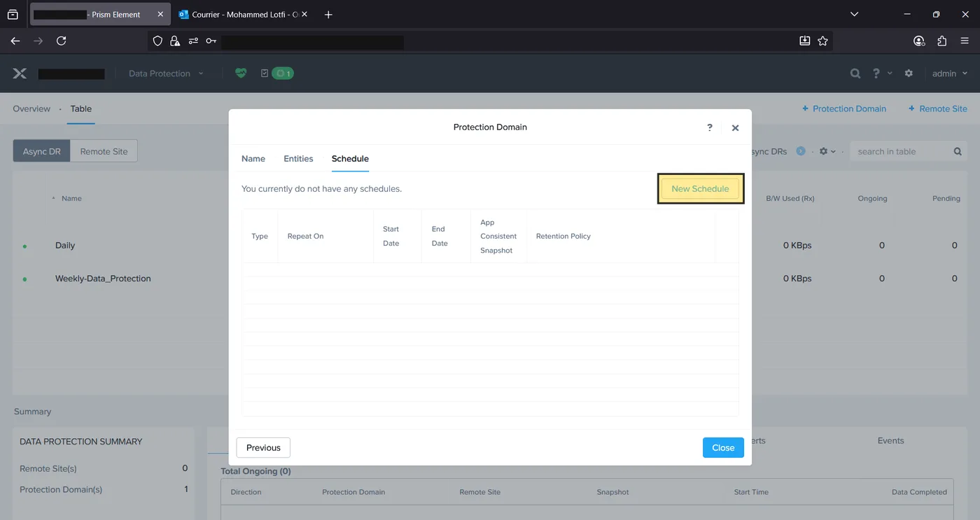Open the settings gear in Prism header
This screenshot has height=520, width=980.
909,73
